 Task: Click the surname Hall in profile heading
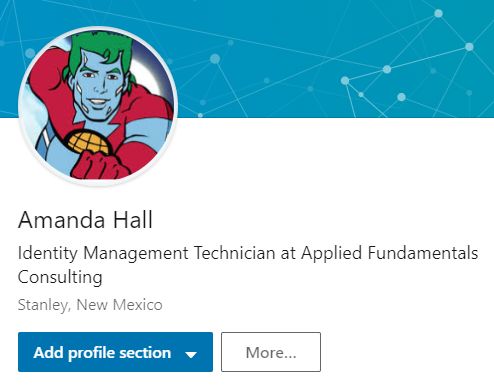tap(133, 220)
